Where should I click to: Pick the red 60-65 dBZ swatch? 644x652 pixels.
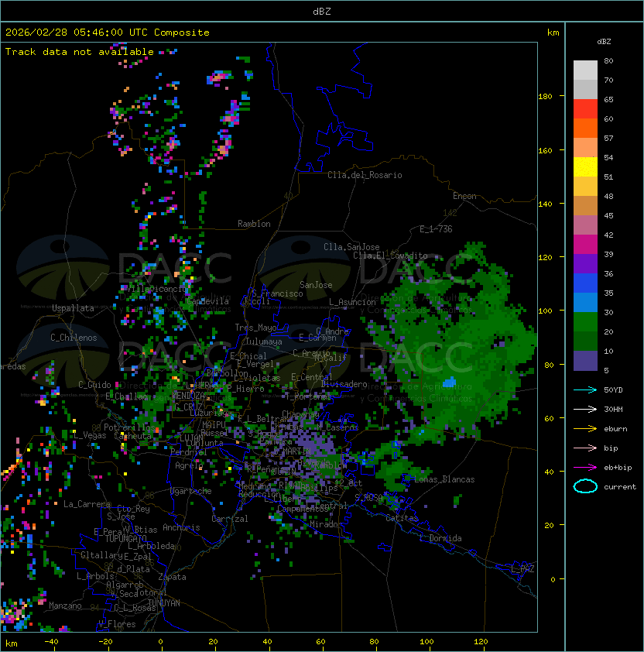(585, 109)
